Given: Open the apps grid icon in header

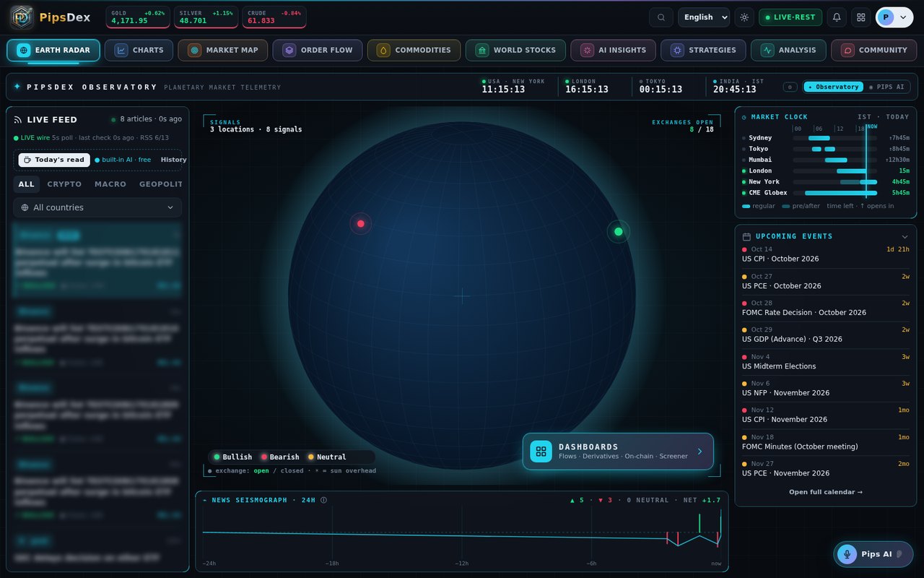Looking at the screenshot, I should 860,17.
